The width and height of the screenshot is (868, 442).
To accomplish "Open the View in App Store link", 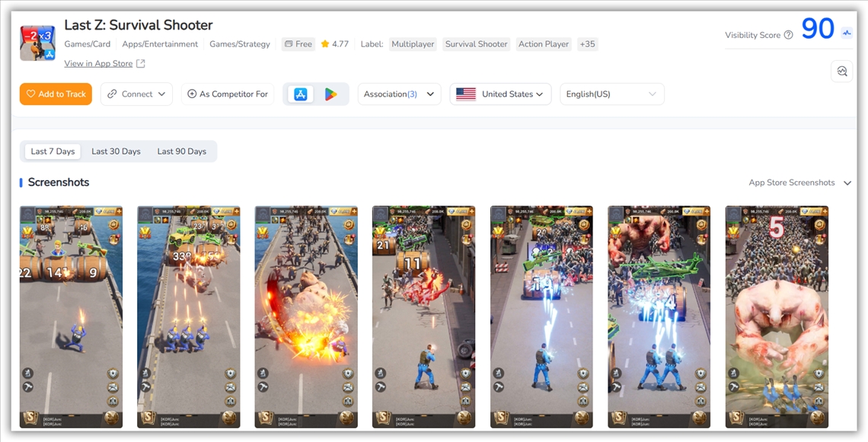I will point(98,64).
